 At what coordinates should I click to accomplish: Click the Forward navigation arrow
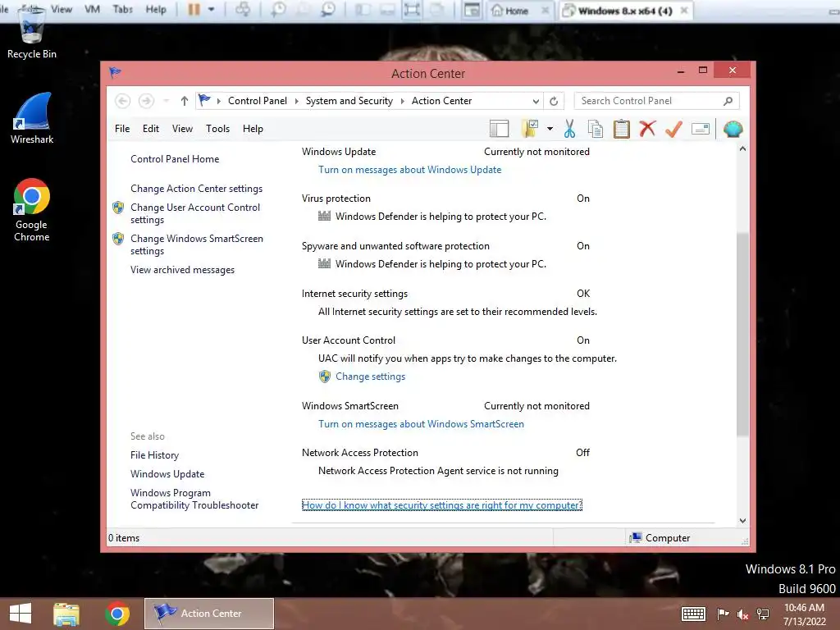[146, 101]
